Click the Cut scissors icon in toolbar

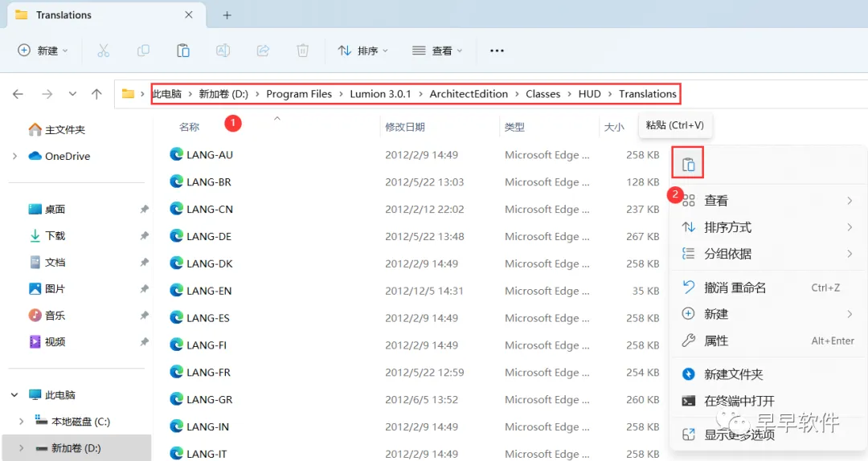(x=104, y=51)
